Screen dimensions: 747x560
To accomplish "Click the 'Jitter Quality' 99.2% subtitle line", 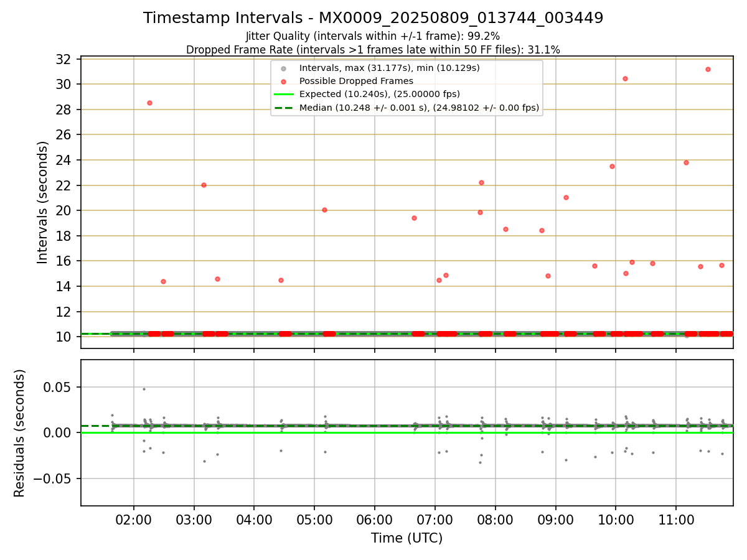I will [373, 37].
